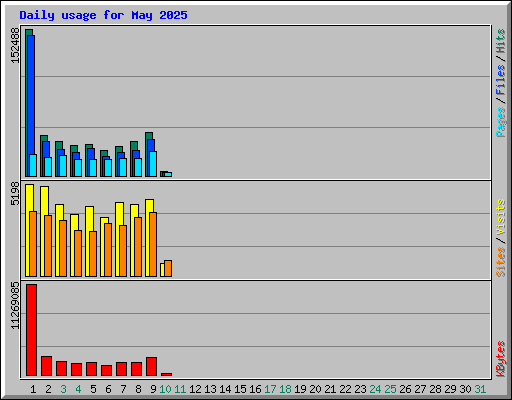Click x-axis day label 29
The width and height of the screenshot is (512, 400).
tap(450, 389)
